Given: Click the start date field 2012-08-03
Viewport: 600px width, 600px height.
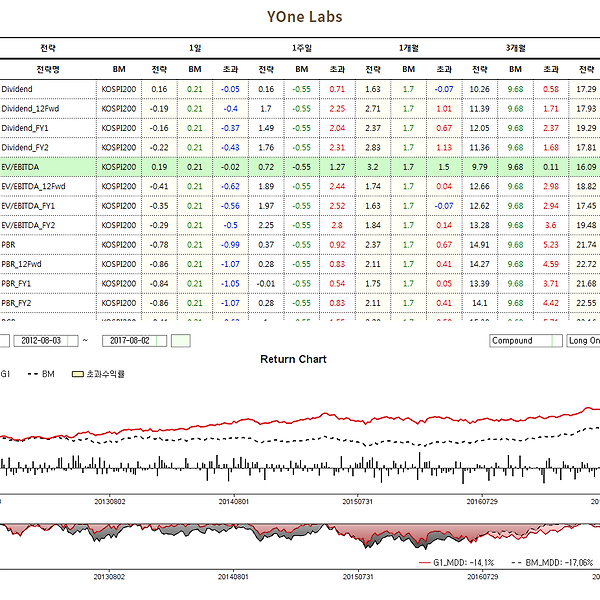Looking at the screenshot, I should pos(41,341).
